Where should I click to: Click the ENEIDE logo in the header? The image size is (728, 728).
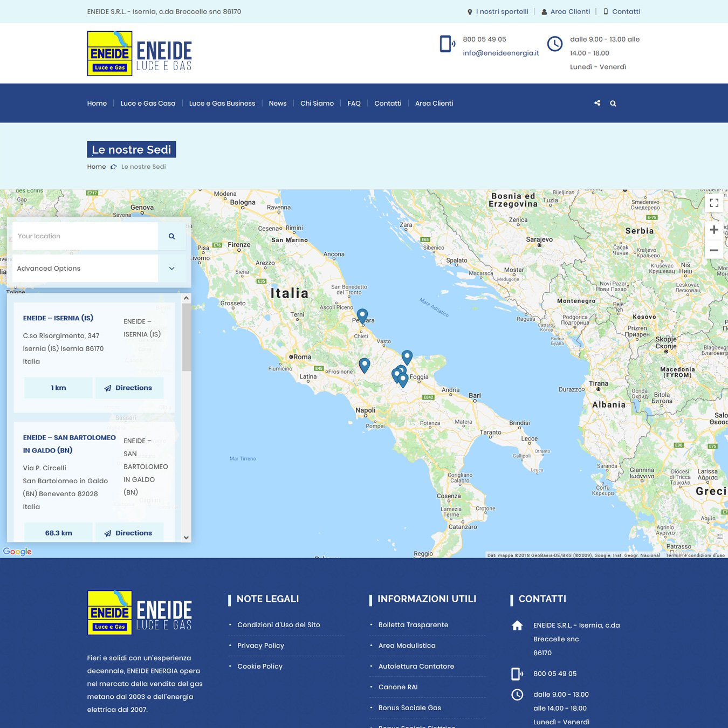[x=140, y=53]
